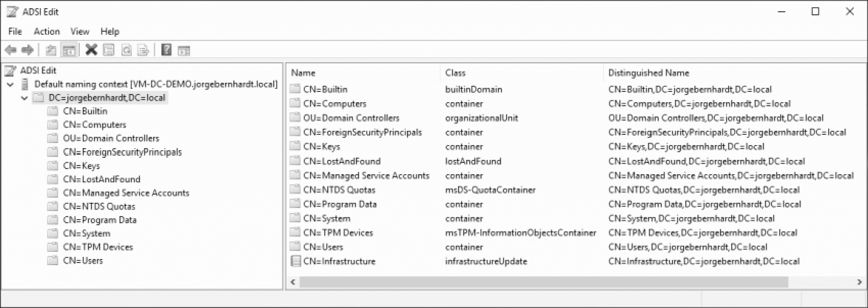The width and height of the screenshot is (868, 308).
Task: Click the Export List toolbar icon
Action: click(x=143, y=50)
